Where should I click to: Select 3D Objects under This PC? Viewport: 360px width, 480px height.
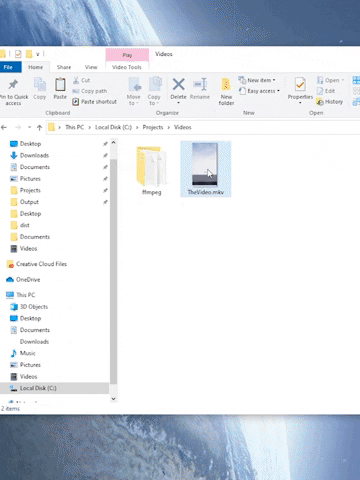[x=29, y=307]
